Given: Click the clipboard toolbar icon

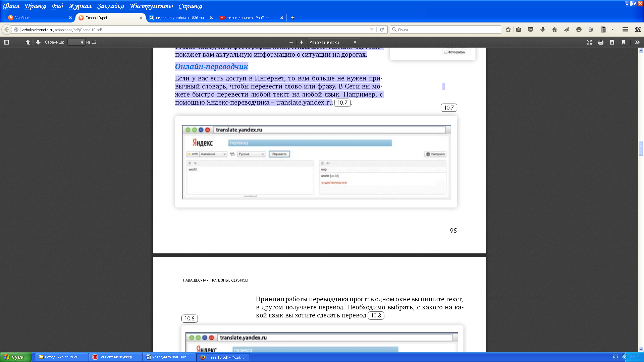Looking at the screenshot, I should [603, 30].
